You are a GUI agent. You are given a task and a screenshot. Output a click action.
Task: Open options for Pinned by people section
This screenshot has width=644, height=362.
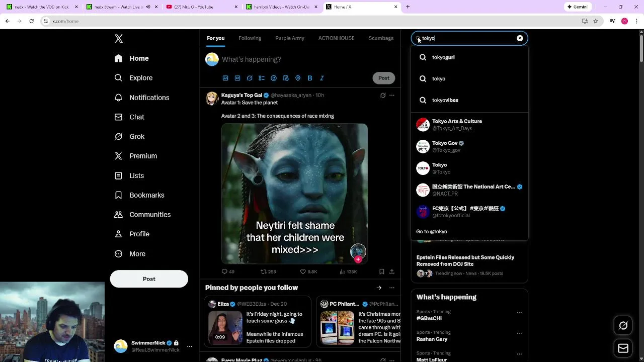(392, 288)
